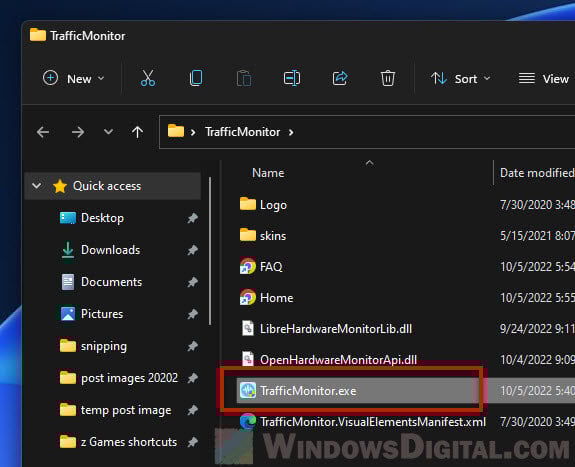Sort by the Date modified column header
The width and height of the screenshot is (575, 467).
point(537,173)
